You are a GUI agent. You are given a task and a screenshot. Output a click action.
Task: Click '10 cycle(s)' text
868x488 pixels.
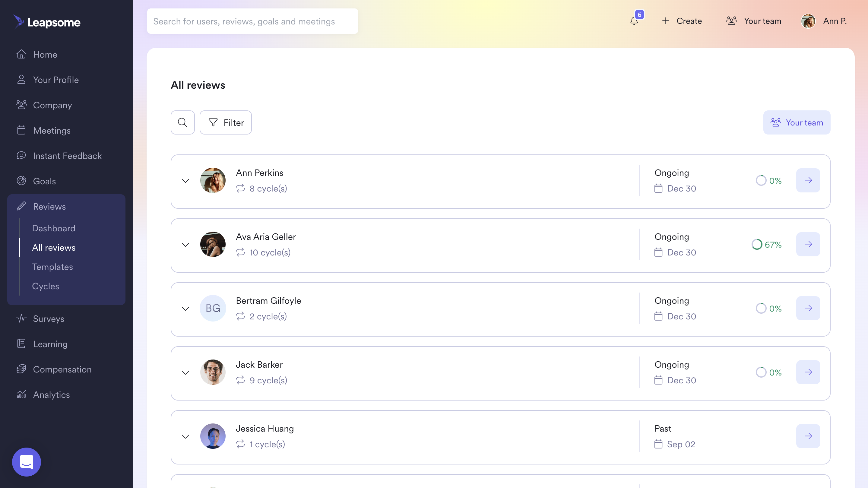[270, 252]
